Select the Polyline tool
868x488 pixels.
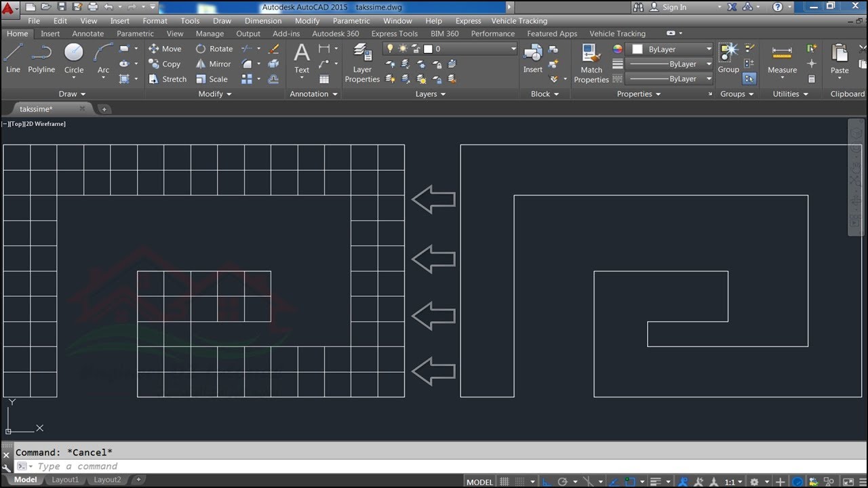(x=41, y=58)
